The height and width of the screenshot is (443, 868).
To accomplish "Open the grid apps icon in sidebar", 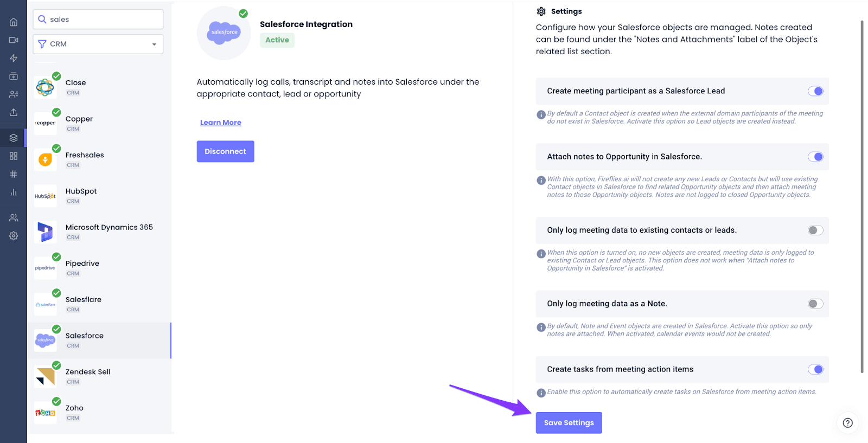I will click(x=14, y=156).
